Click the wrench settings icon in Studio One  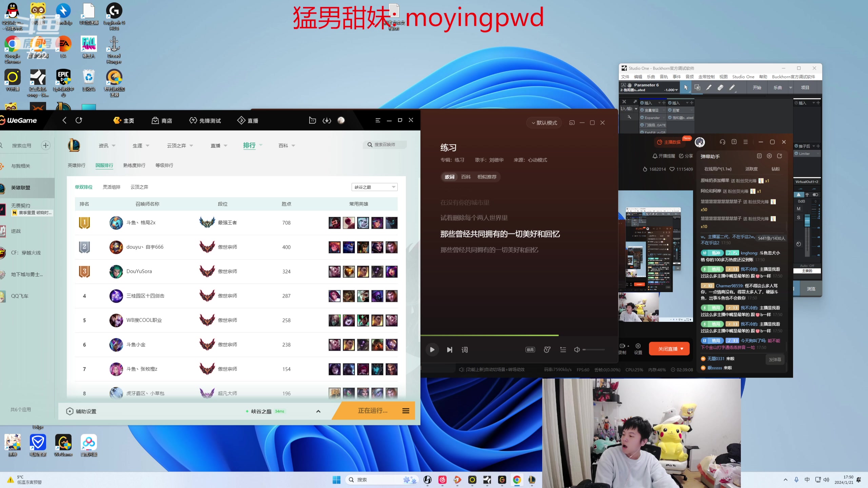pyautogui.click(x=629, y=117)
